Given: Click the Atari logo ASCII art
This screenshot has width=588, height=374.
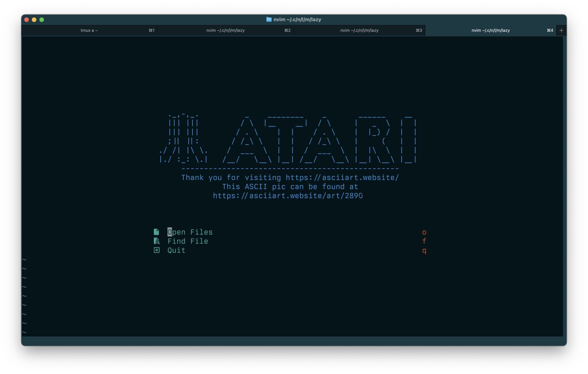Looking at the screenshot, I should coord(184,139).
